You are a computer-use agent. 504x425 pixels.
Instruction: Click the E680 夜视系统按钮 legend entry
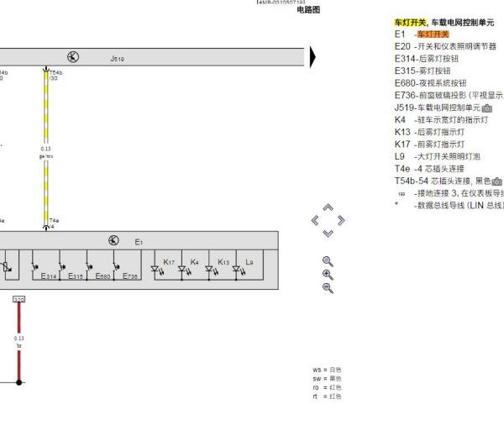[x=430, y=83]
